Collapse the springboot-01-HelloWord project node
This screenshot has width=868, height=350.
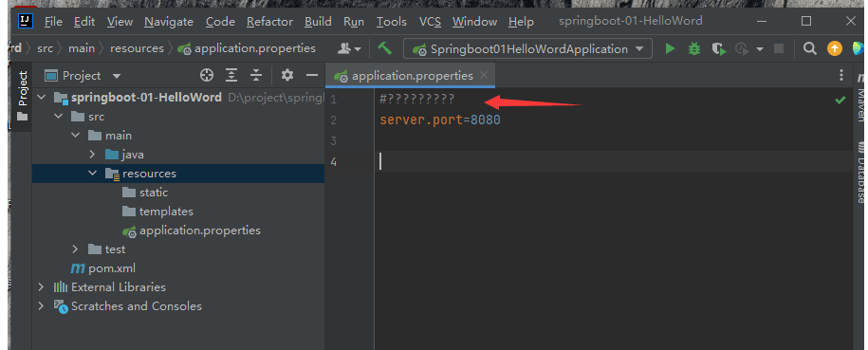tap(41, 98)
